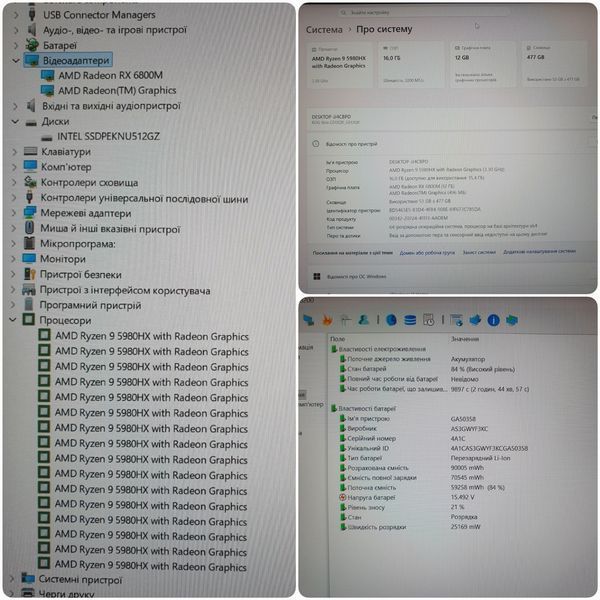Click the blue info icon in AIDA64 toolbar

tap(493, 320)
